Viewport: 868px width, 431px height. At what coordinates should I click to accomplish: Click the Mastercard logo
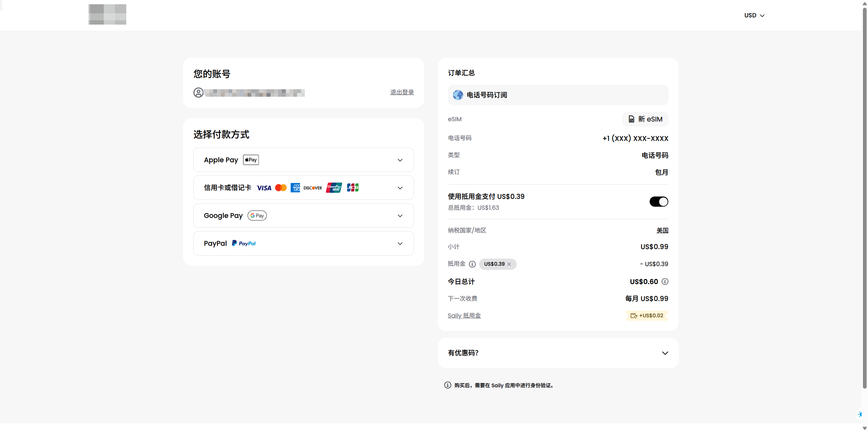[281, 188]
